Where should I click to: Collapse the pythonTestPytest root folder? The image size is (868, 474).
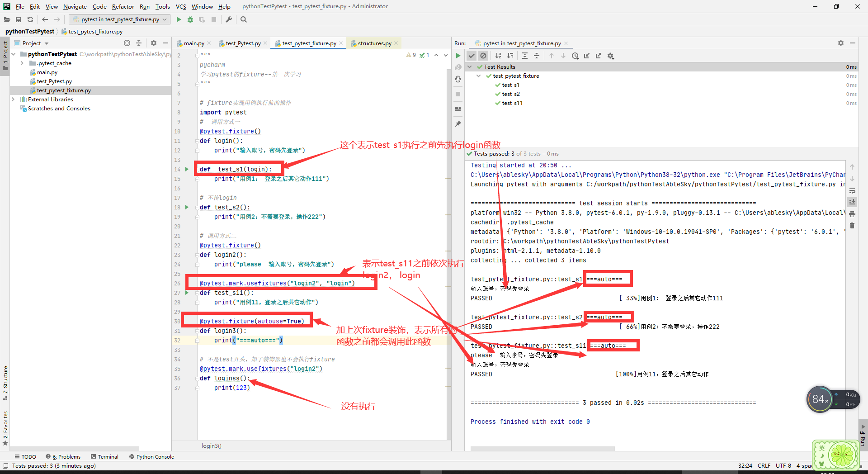[x=14, y=54]
